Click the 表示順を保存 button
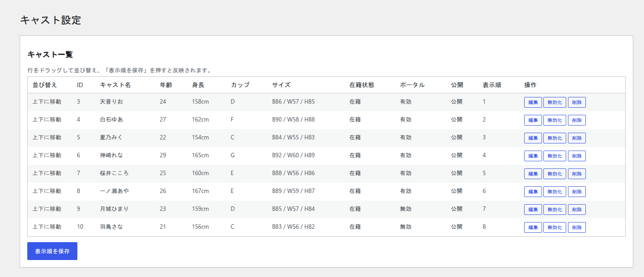Screen dimensions: 644x277 click(x=52, y=251)
